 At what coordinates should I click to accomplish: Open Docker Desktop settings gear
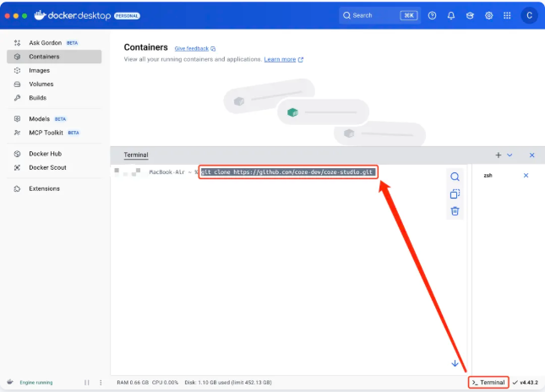pos(488,15)
